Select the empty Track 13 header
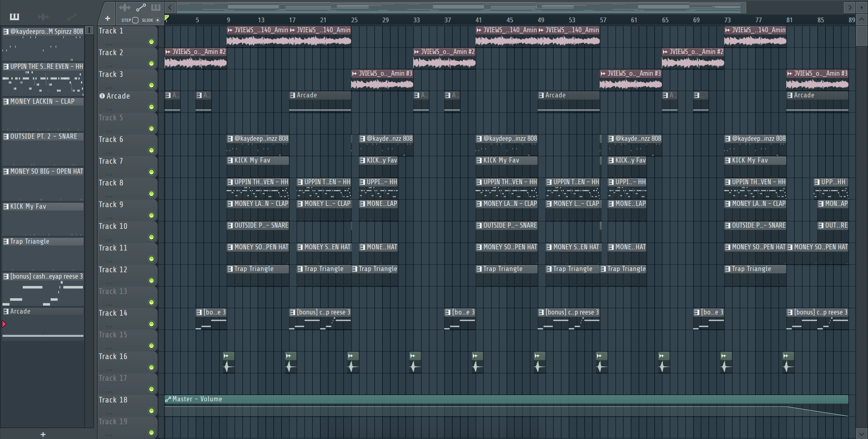 (x=127, y=297)
